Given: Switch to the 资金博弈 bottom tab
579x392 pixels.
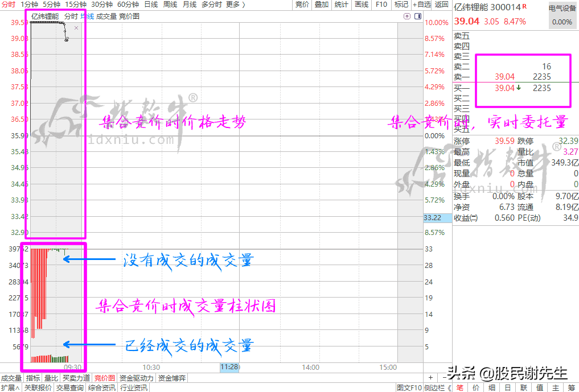Looking at the screenshot, I should tap(172, 378).
